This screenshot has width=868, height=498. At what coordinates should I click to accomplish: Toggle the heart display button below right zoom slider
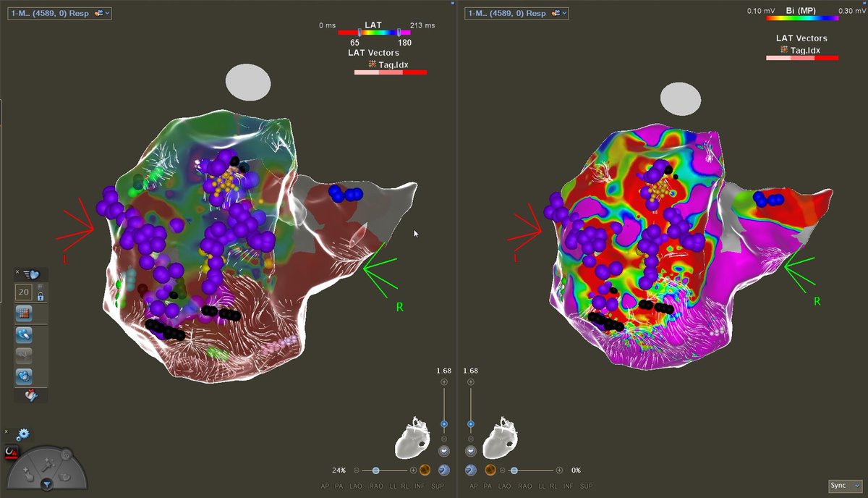[471, 451]
